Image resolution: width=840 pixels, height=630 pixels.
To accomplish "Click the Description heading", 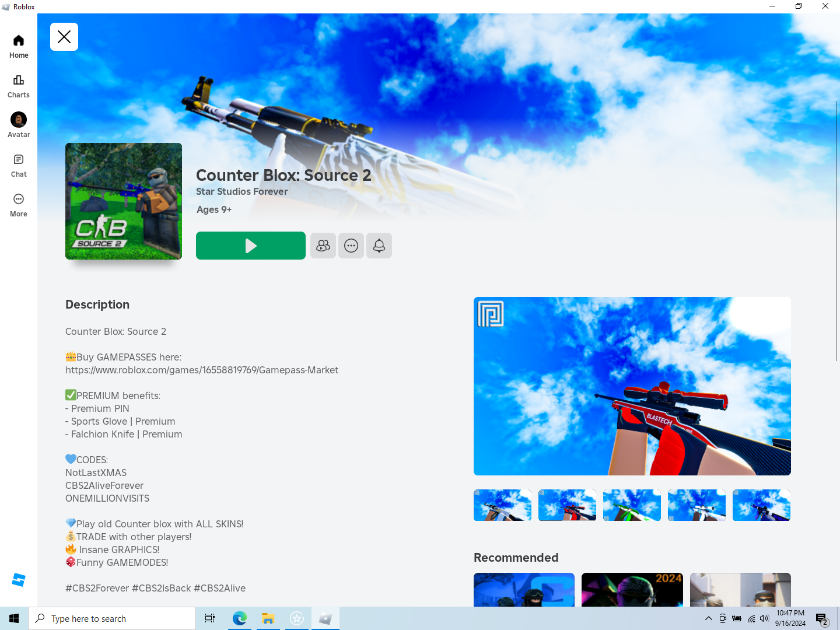I will pos(97,304).
